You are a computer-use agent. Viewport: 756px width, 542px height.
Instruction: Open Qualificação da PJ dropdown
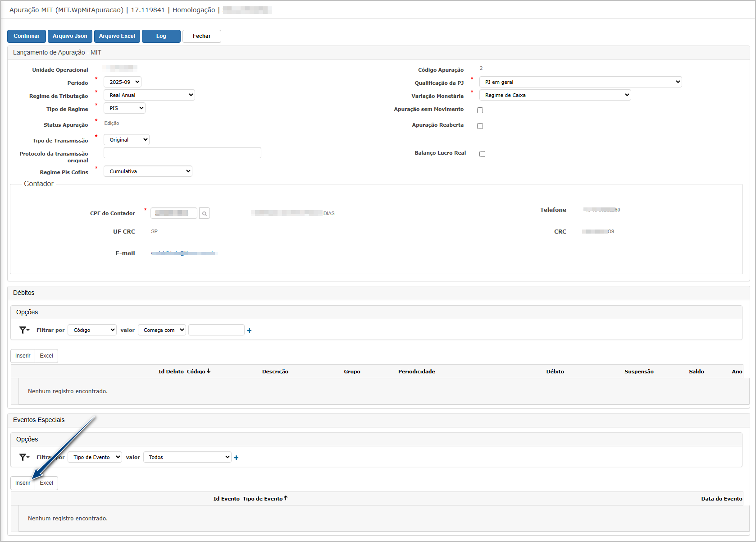pos(580,82)
